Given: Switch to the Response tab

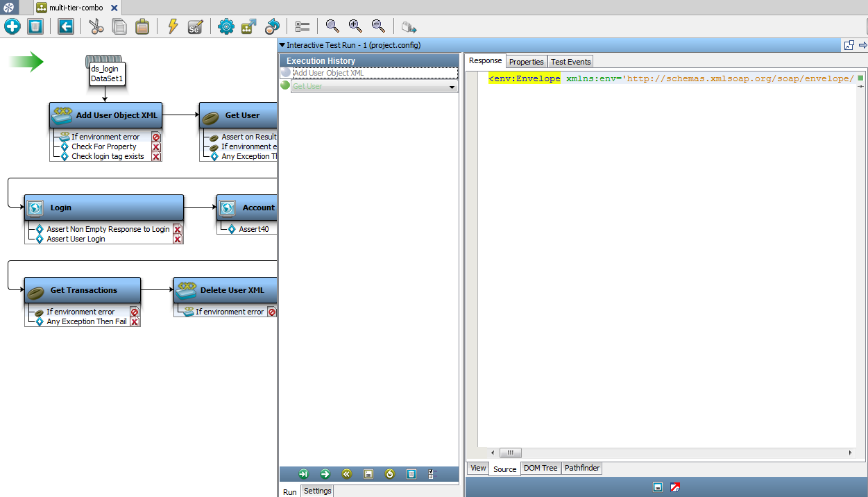Looking at the screenshot, I should [485, 61].
